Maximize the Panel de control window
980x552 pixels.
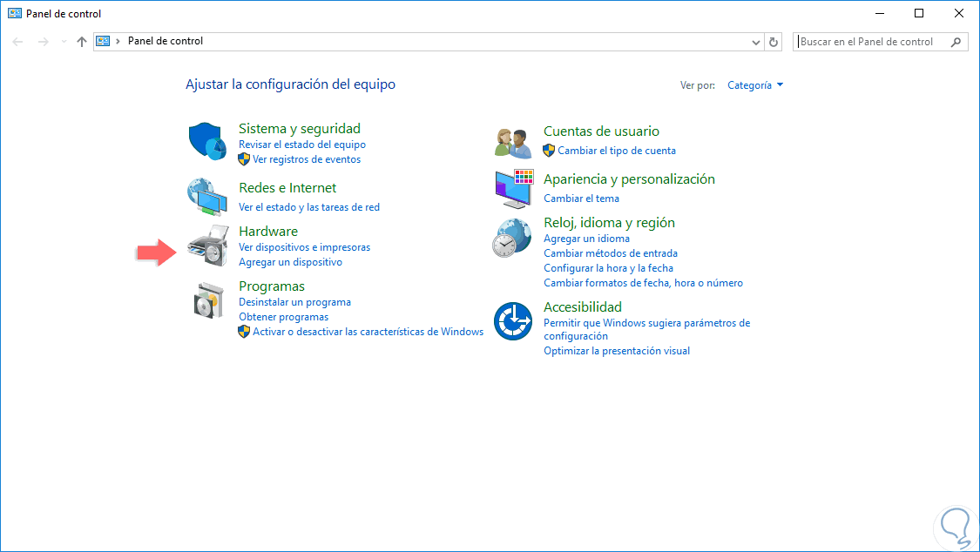coord(919,13)
